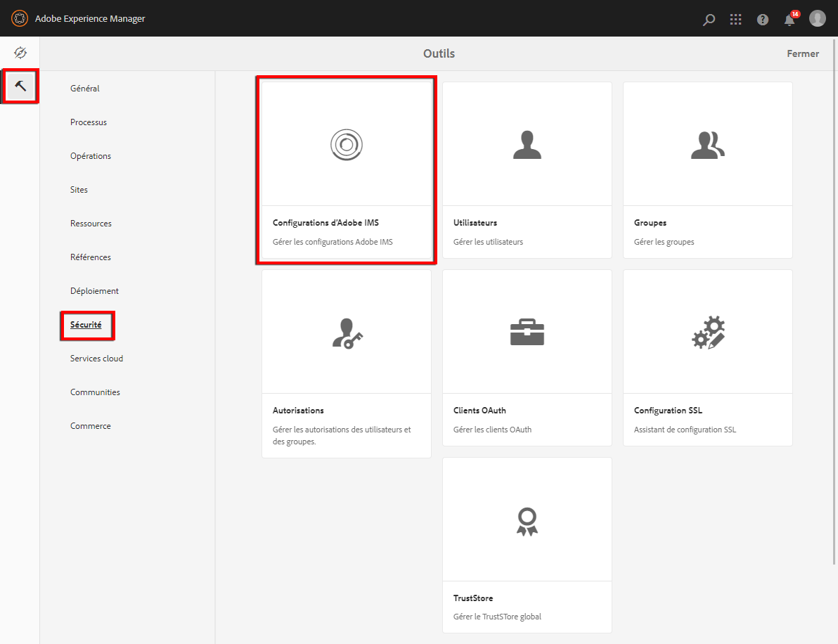
Task: Select Commerce in the tools menu
Action: [91, 425]
